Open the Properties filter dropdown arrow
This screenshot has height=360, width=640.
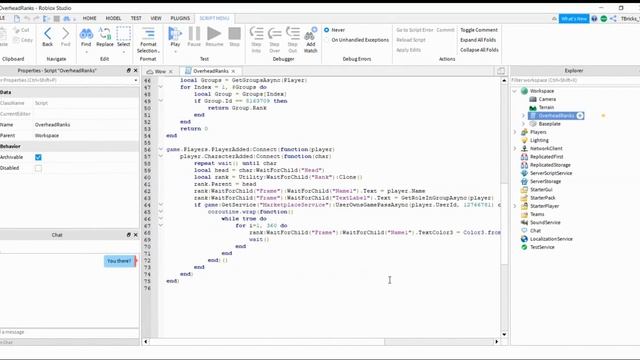[x=136, y=80]
